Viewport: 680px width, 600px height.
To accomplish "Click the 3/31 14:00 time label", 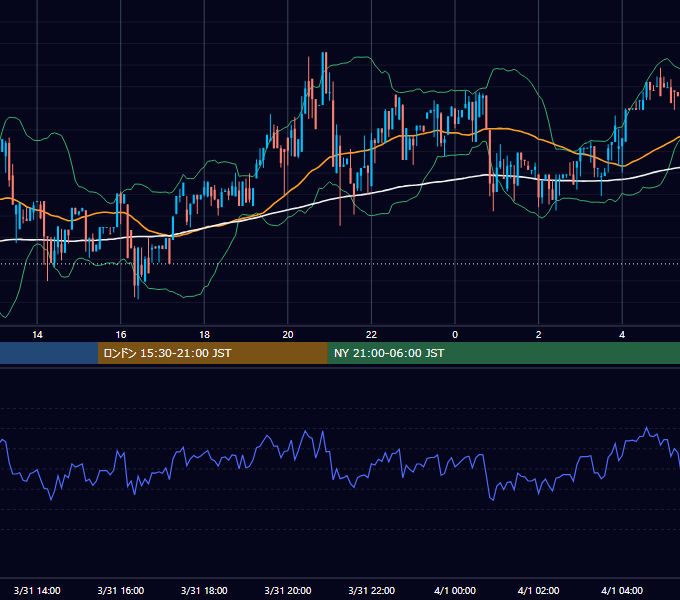I will 37,590.
